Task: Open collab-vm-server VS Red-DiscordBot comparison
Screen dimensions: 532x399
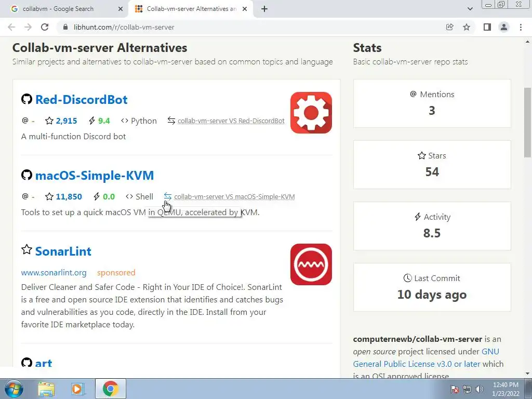Action: (x=231, y=121)
